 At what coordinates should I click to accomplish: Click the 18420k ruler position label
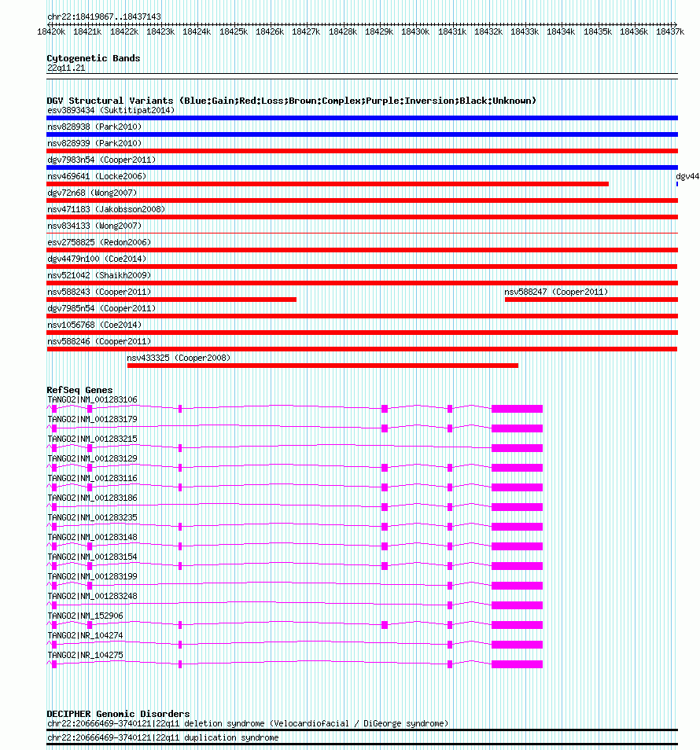[x=51, y=31]
